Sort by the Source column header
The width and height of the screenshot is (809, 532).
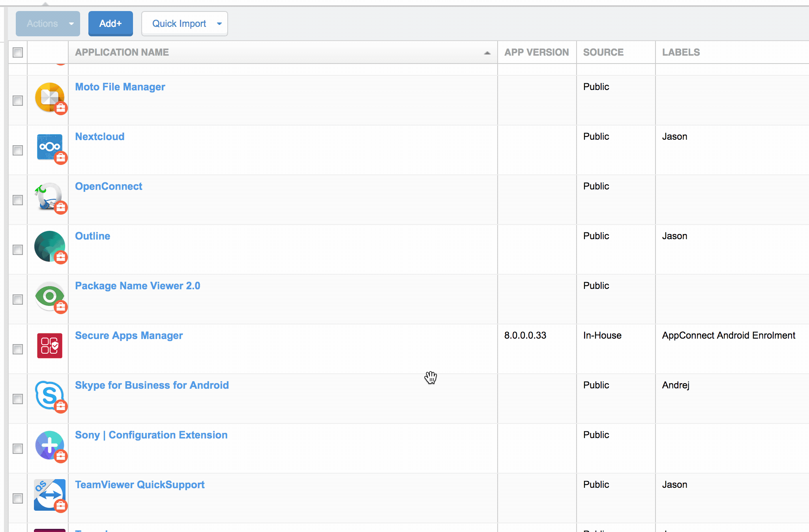point(603,52)
